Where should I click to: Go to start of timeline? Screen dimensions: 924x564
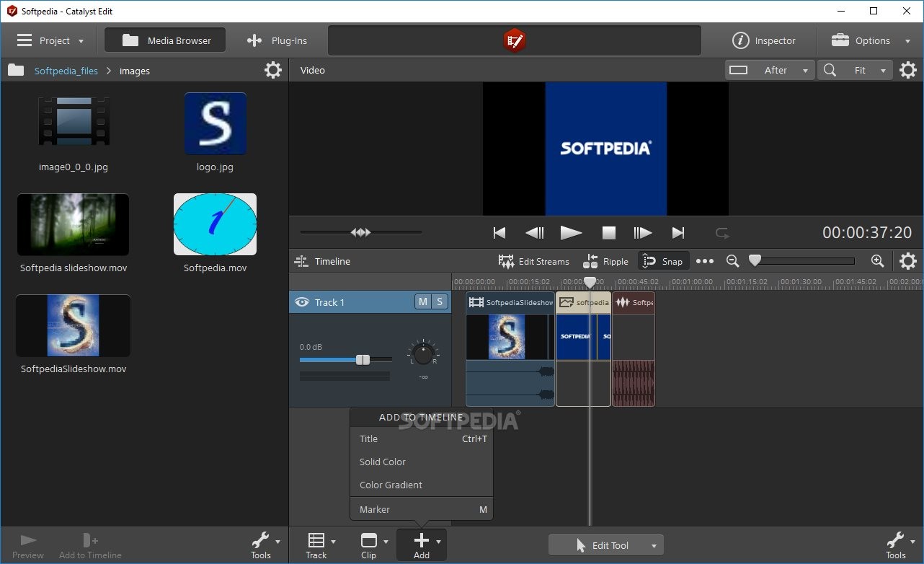click(x=499, y=232)
